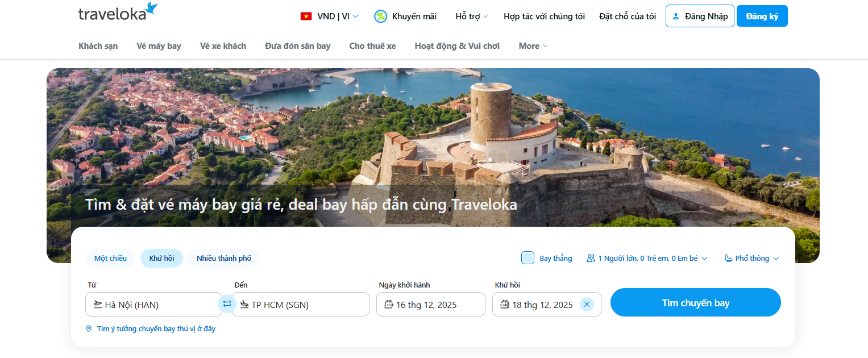Click the Đăng ký button
868x358 pixels.
pyautogui.click(x=762, y=16)
